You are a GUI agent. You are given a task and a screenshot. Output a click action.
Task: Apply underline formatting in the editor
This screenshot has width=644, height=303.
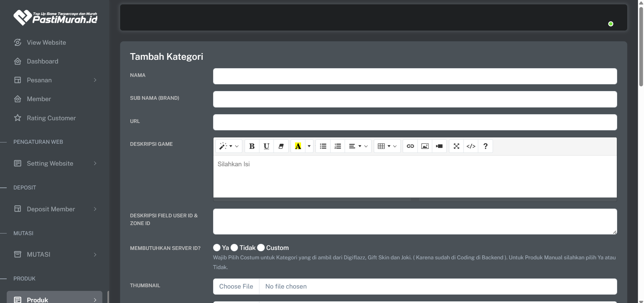click(266, 146)
